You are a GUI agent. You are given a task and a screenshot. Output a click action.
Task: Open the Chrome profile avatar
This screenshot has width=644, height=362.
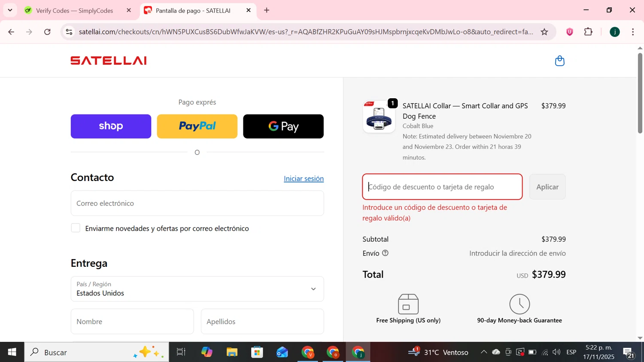[x=614, y=32]
